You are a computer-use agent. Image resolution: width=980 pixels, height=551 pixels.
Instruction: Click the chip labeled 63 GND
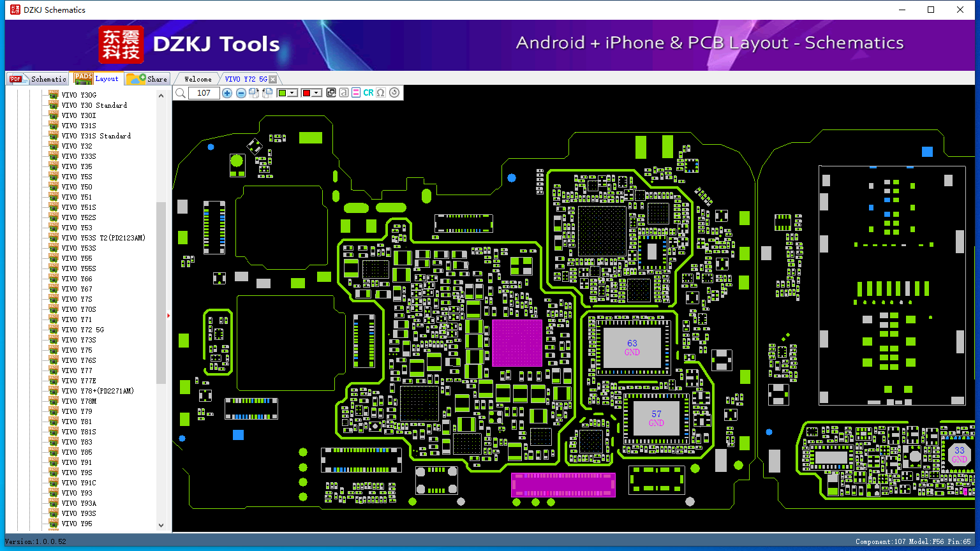pos(632,348)
